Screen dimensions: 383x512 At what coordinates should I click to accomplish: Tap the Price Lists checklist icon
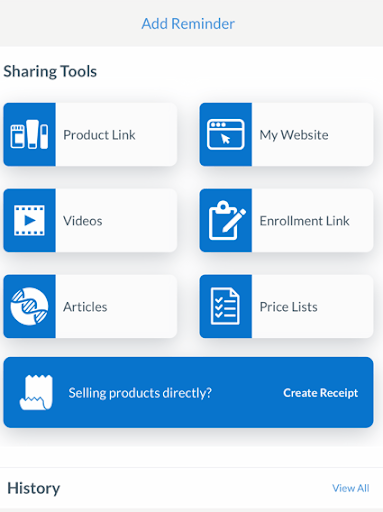coord(225,306)
